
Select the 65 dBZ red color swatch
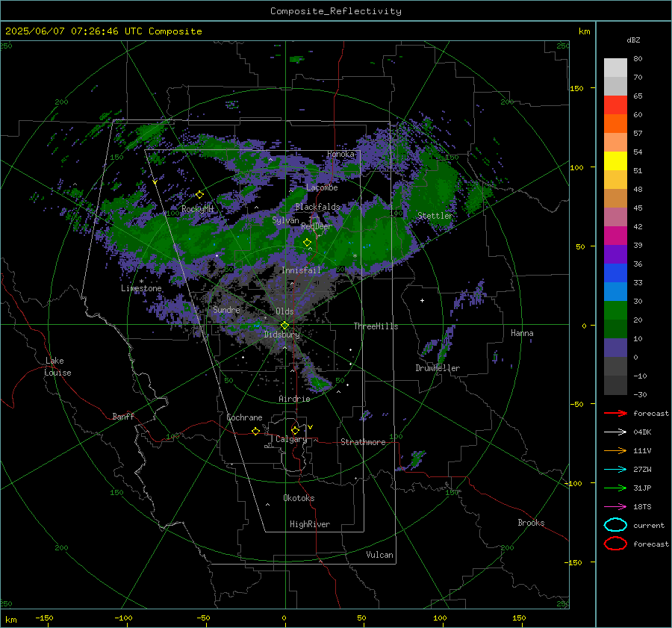coord(615,105)
